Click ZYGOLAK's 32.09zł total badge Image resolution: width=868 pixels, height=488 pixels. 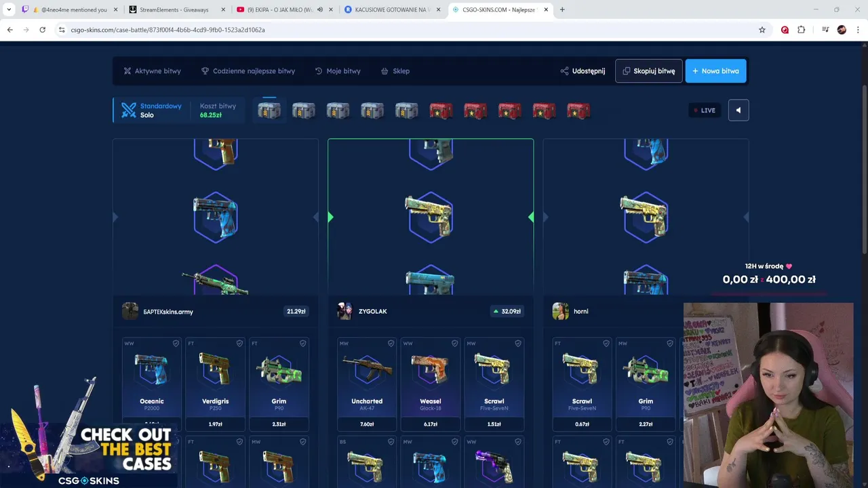pyautogui.click(x=507, y=311)
